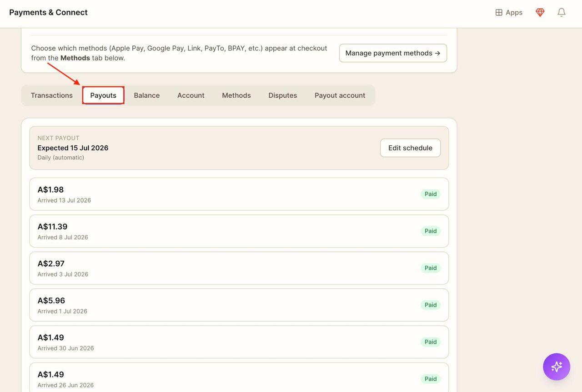This screenshot has width=582, height=392.
Task: Click the Edit schedule button
Action: 410,148
